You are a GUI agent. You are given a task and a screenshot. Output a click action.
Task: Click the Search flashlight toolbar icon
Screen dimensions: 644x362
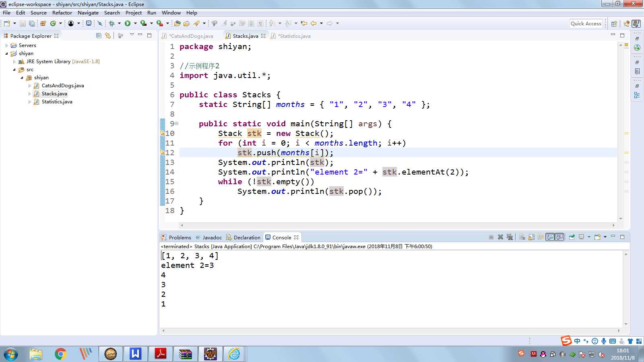pyautogui.click(x=196, y=23)
